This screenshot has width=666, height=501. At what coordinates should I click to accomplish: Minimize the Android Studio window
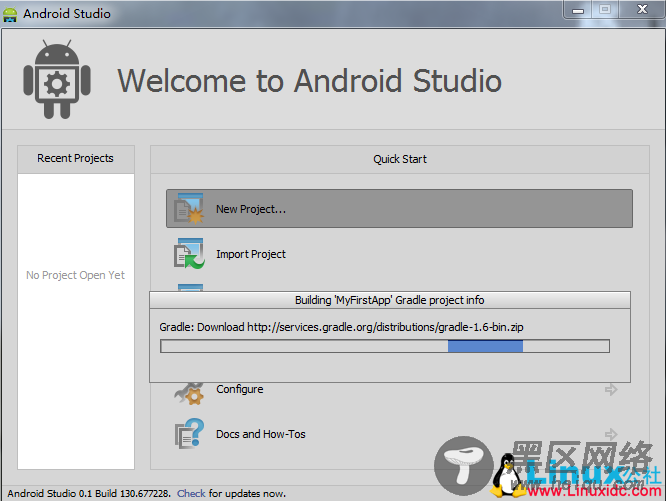pos(578,10)
